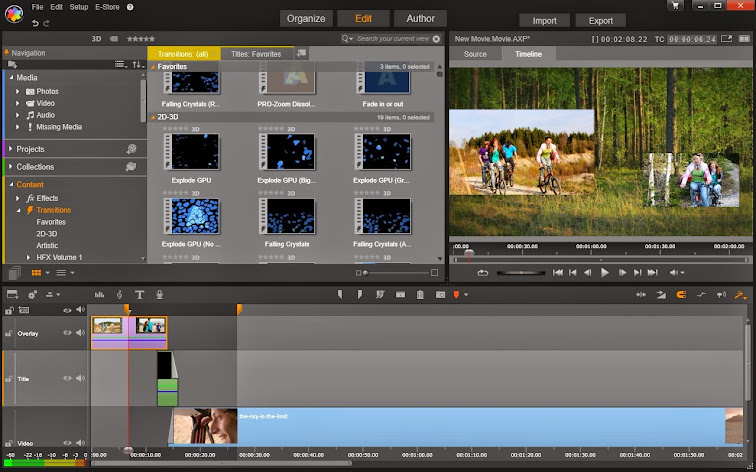Switch to the Source preview tab
756x472 pixels.
click(x=475, y=54)
